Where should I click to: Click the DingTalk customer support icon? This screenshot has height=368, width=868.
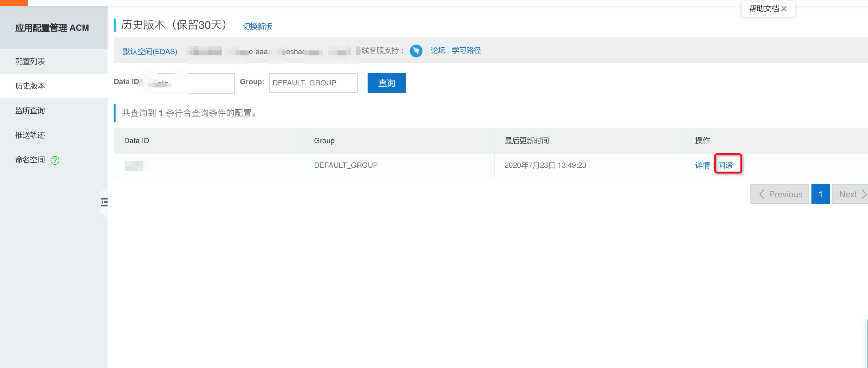tap(416, 51)
